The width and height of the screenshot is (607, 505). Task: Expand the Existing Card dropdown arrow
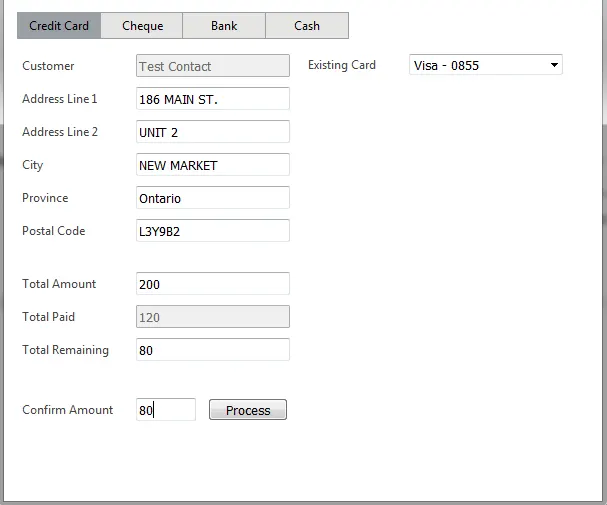[555, 66]
